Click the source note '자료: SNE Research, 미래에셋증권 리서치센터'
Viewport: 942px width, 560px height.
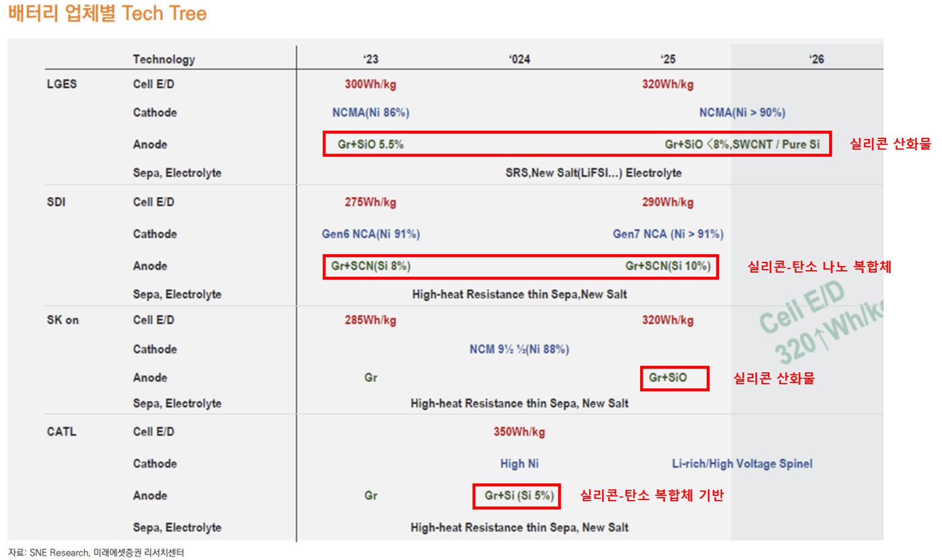point(96,553)
